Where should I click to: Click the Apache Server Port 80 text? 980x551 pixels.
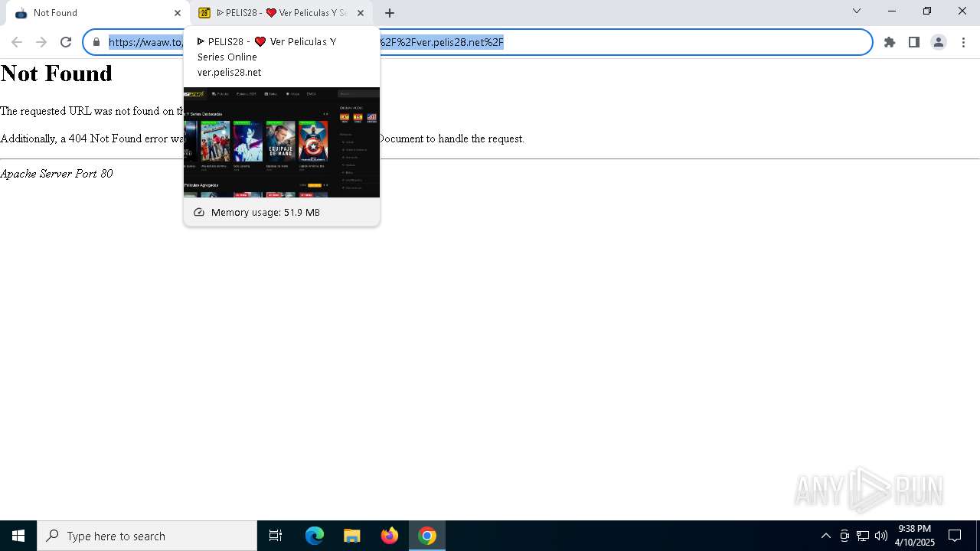tap(57, 174)
